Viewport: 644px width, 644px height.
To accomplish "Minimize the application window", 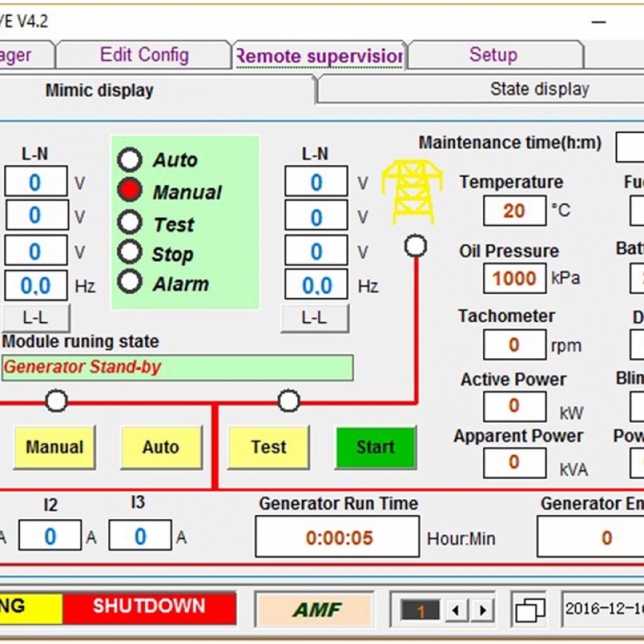I will [598, 21].
